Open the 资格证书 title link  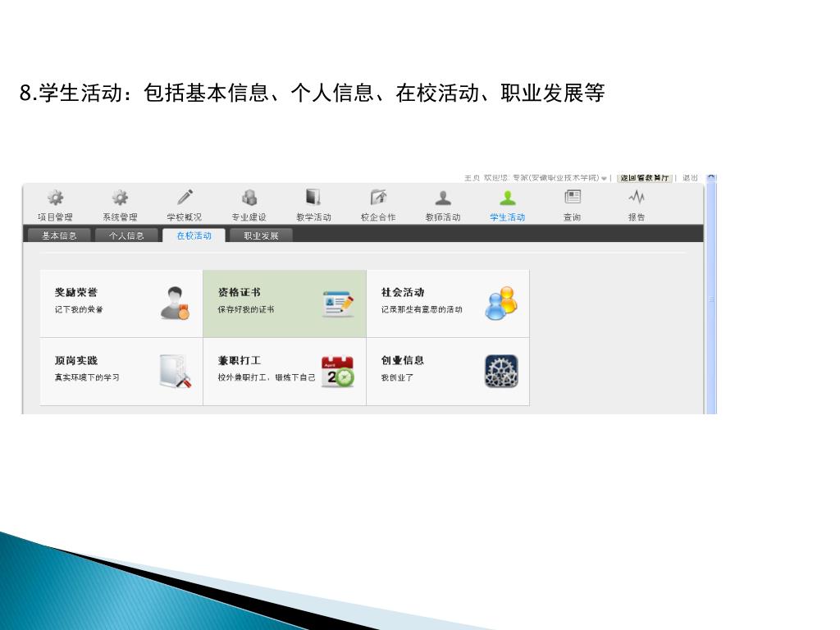tap(239, 293)
